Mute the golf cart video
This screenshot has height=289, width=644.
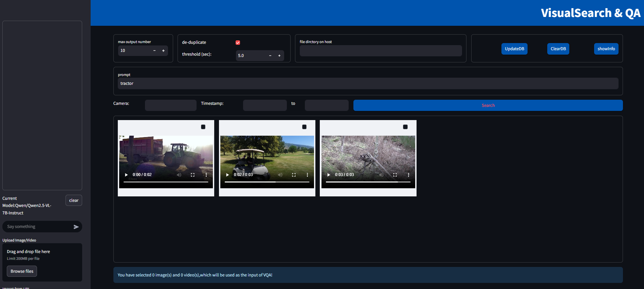point(280,175)
